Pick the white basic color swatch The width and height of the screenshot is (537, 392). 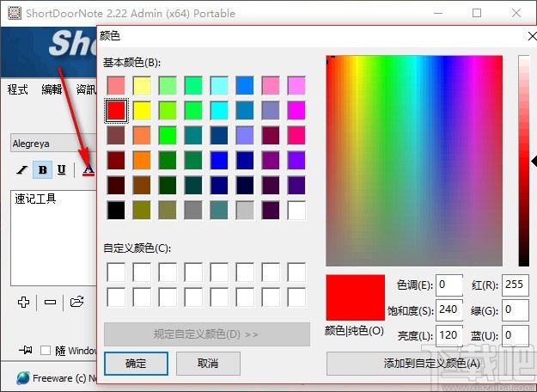click(296, 210)
